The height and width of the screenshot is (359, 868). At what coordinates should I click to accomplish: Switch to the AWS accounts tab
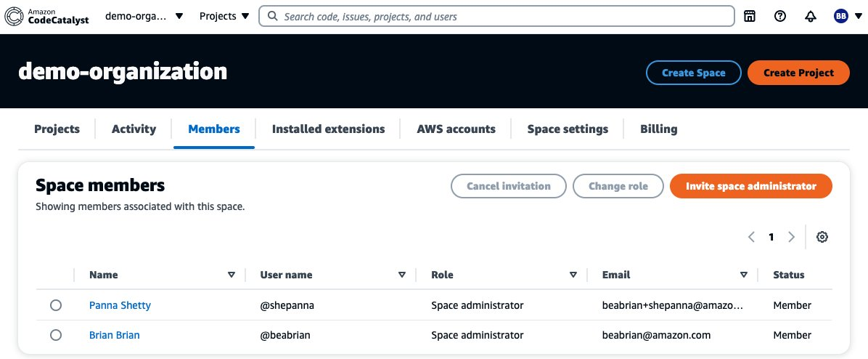[456, 129]
